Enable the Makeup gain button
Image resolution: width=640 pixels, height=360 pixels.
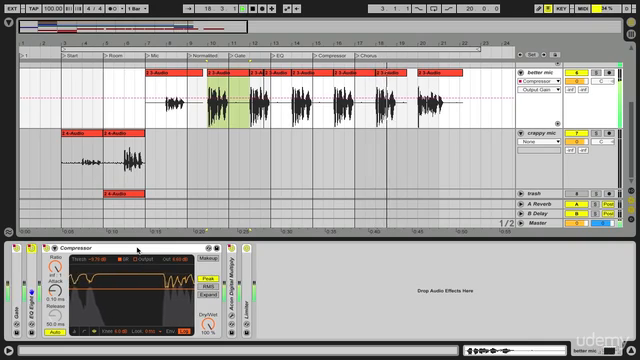[x=208, y=258]
